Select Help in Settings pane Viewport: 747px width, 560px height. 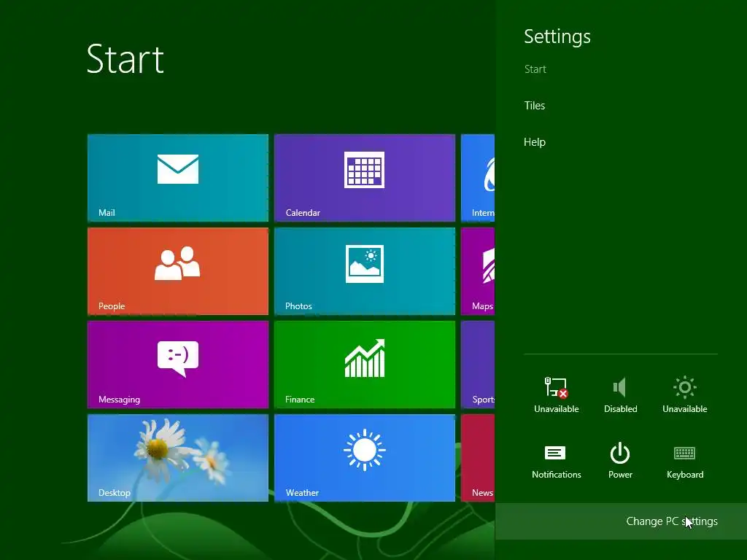pyautogui.click(x=535, y=142)
